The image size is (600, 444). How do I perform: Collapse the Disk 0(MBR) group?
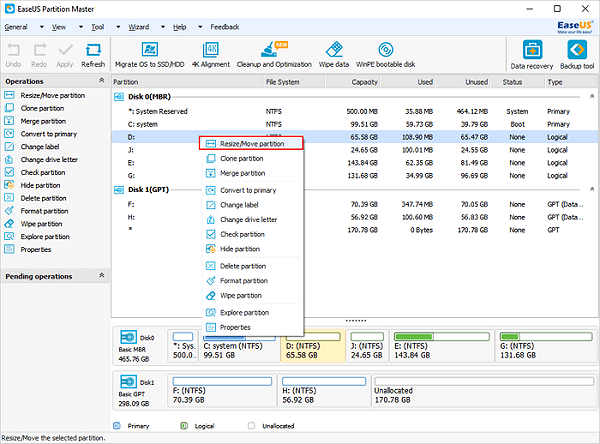[592, 96]
